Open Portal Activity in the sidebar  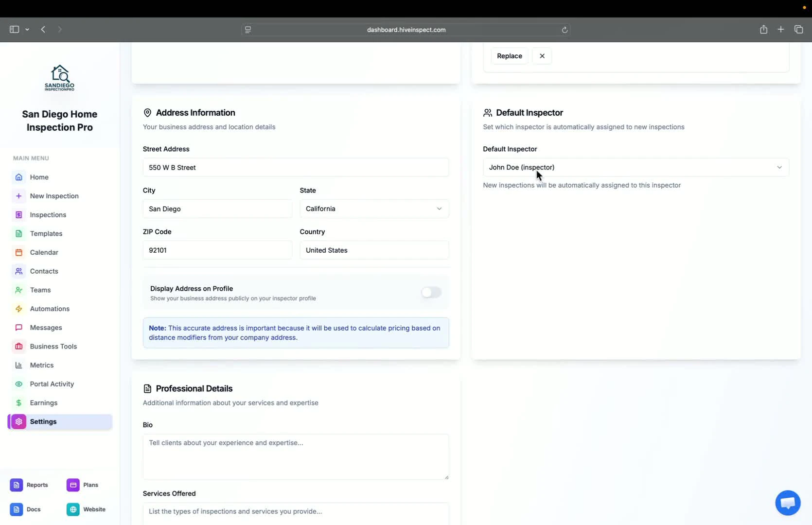click(x=51, y=384)
